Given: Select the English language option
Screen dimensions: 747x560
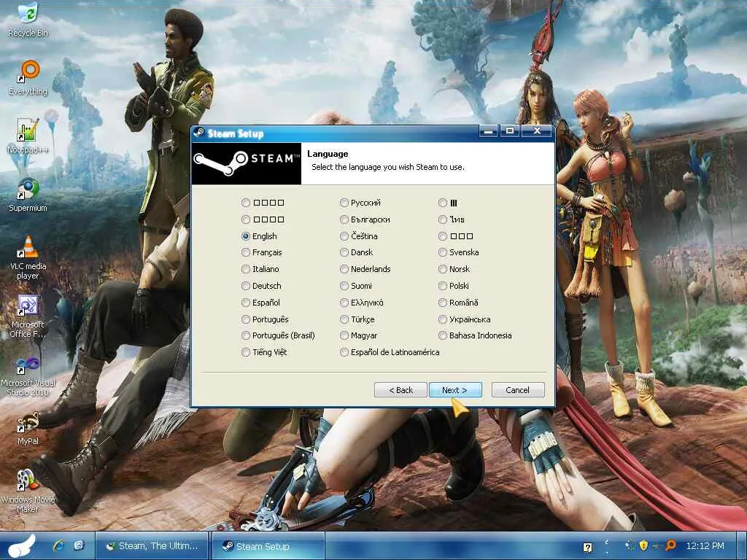Looking at the screenshot, I should coord(259,236).
